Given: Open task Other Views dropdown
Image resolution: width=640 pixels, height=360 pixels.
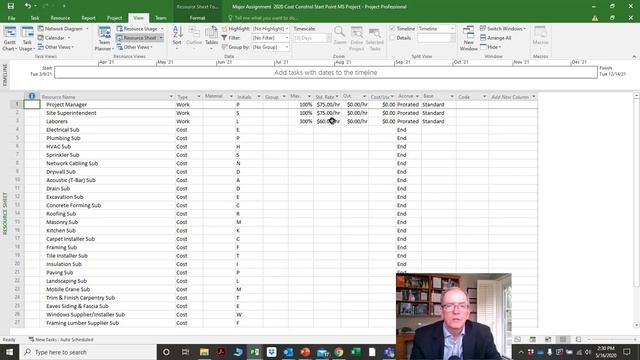Looking at the screenshot, I should click(56, 47).
